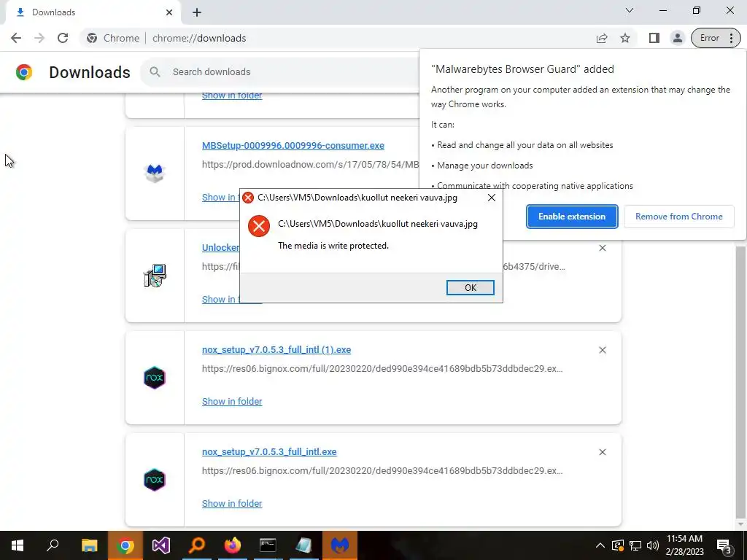Viewport: 747px width, 560px height.
Task: Click the Unlocker installer file icon
Action: click(x=155, y=275)
